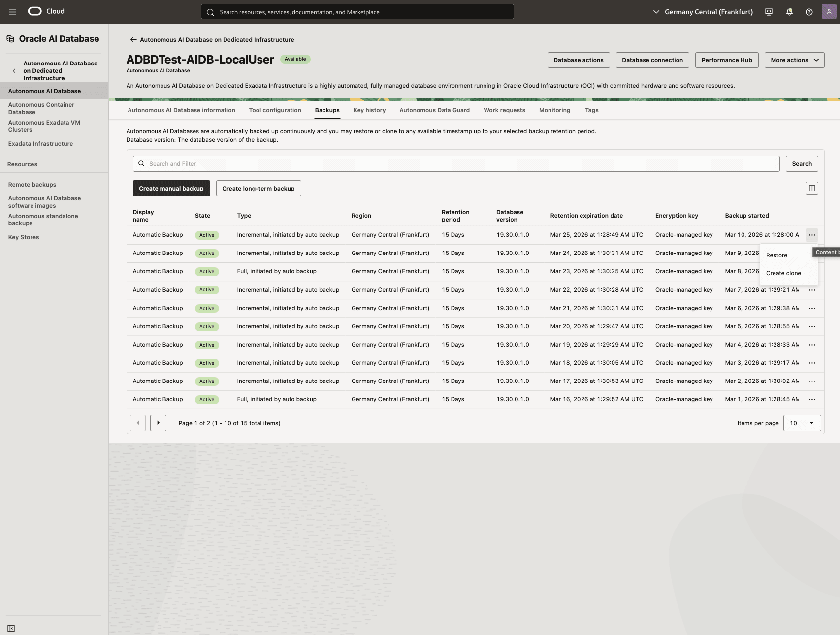Open the Monitoring tab
The width and height of the screenshot is (840, 635).
[x=554, y=110]
